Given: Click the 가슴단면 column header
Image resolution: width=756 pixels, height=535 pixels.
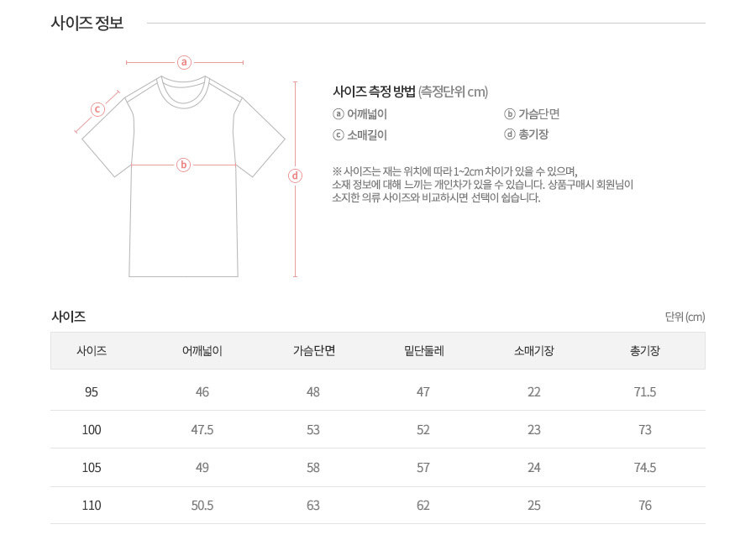Looking at the screenshot, I should click(x=314, y=351).
